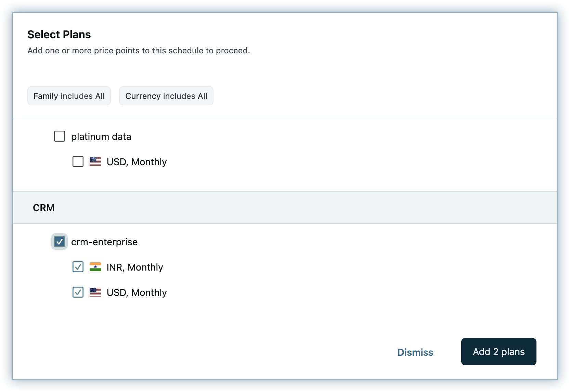Image resolution: width=570 pixels, height=392 pixels.
Task: Select USD, Monthly label under crm-enterprise
Action: point(137,292)
